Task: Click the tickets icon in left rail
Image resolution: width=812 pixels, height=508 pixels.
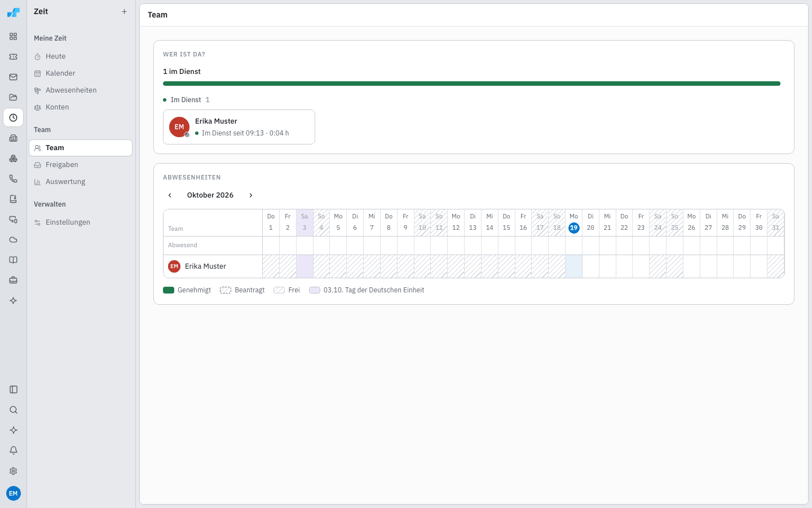Action: pyautogui.click(x=14, y=57)
